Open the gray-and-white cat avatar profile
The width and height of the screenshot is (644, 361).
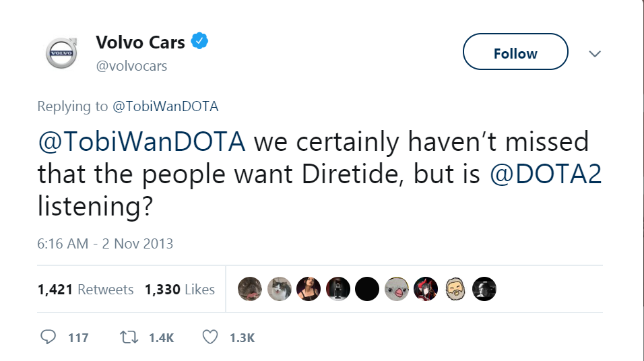click(x=280, y=289)
